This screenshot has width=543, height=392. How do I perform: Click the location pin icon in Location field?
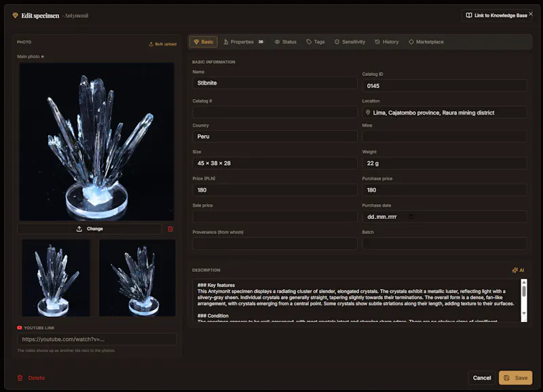coord(368,113)
